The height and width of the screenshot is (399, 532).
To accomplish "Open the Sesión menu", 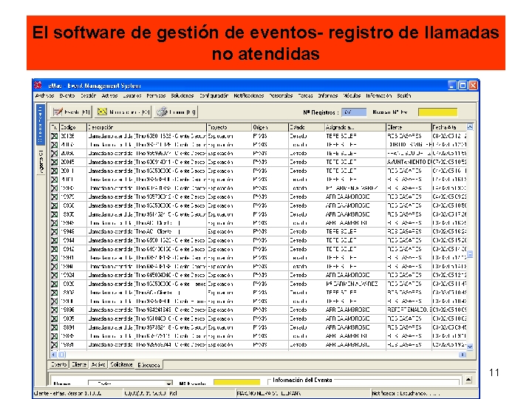I will click(404, 95).
